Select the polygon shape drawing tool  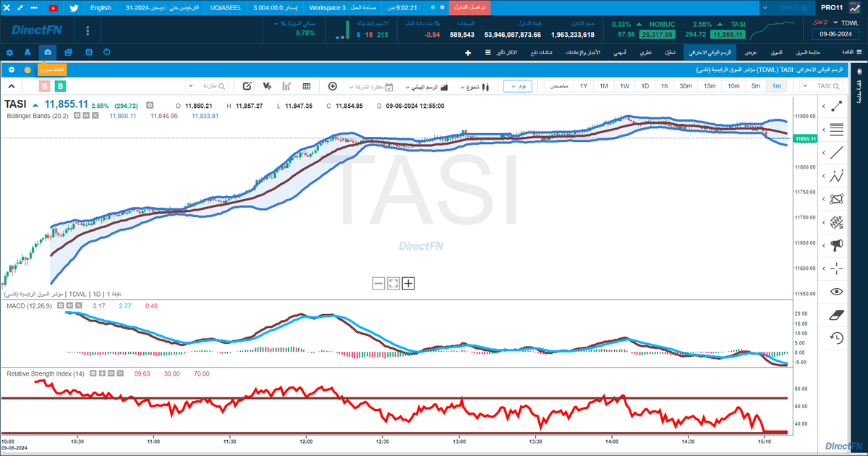point(837,198)
